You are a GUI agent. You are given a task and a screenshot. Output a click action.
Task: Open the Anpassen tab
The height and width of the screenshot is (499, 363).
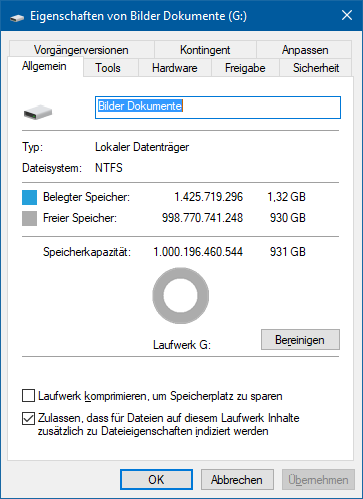[305, 50]
